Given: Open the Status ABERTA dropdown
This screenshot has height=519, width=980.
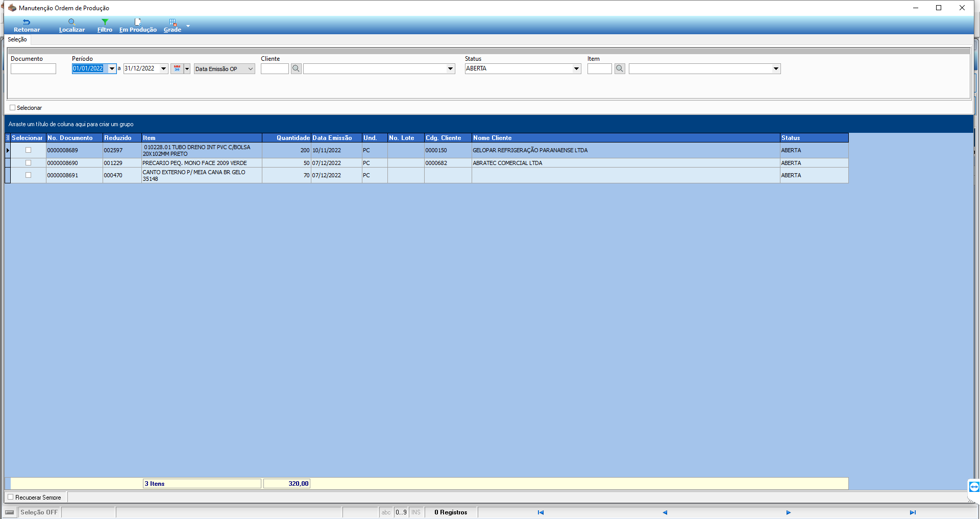Looking at the screenshot, I should [x=576, y=68].
